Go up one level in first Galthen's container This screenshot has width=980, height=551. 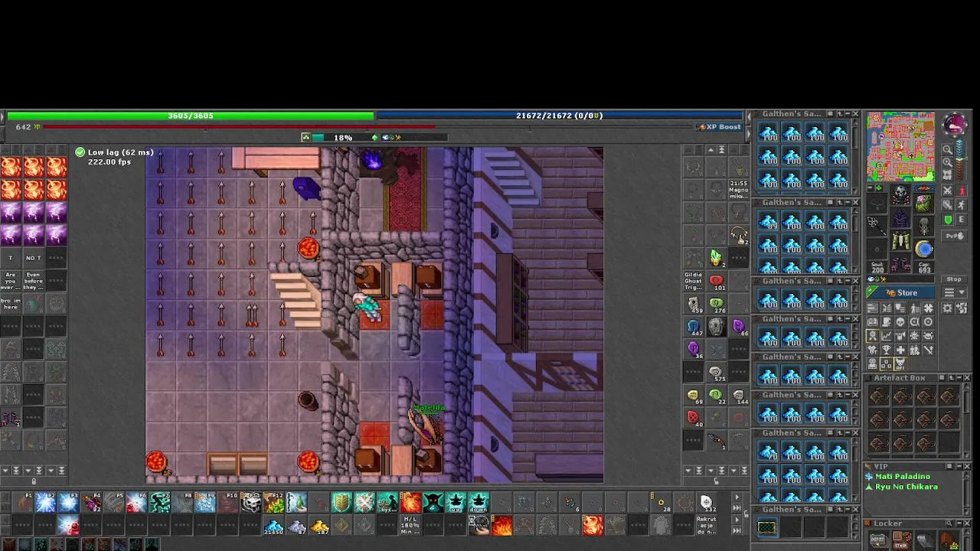840,114
